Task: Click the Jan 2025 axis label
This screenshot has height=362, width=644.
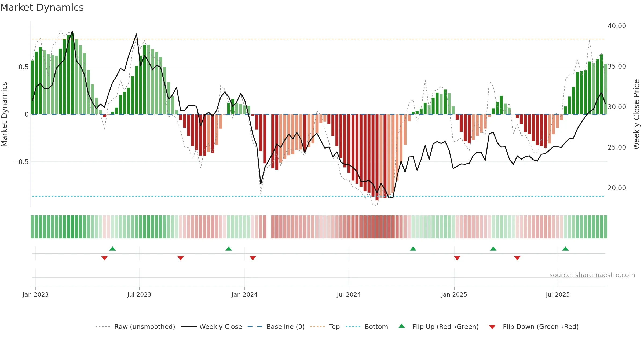Action: (454, 294)
